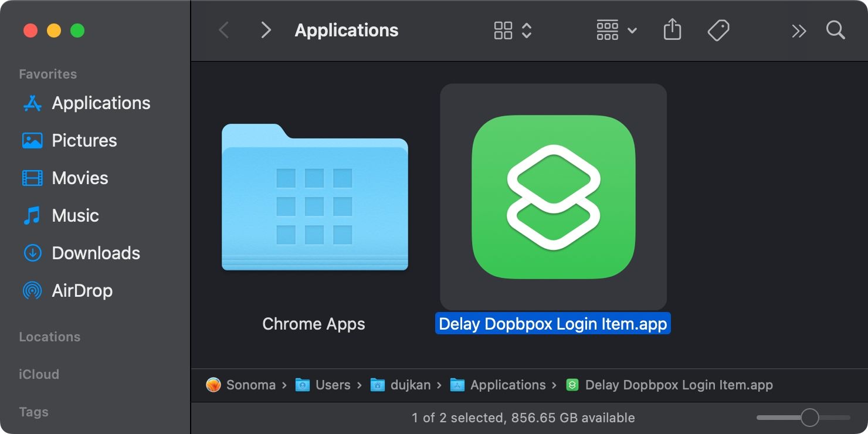This screenshot has width=868, height=434.
Task: Open the group-by dropdown in the toolbar
Action: 615,30
